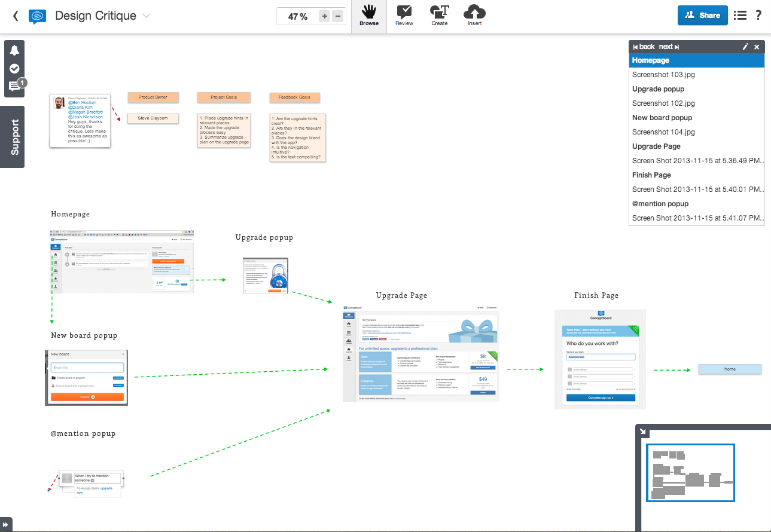Select the New board popup screenshot
This screenshot has height=532, width=771.
point(86,378)
